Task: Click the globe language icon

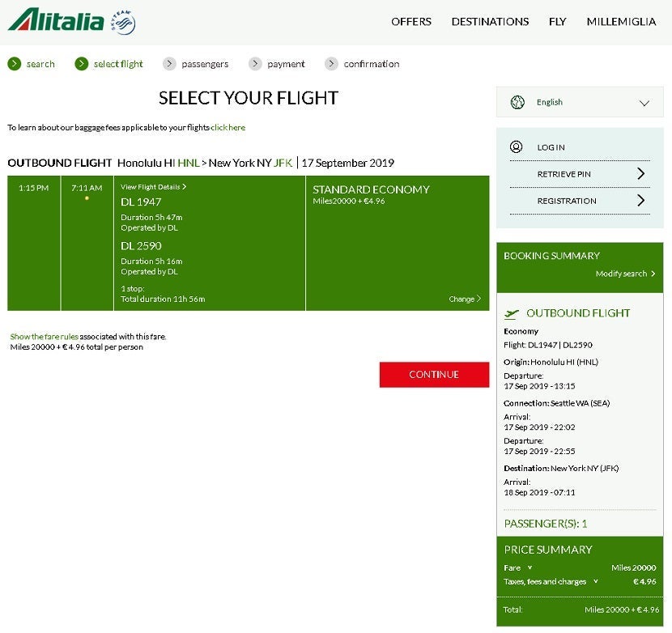Action: click(517, 102)
